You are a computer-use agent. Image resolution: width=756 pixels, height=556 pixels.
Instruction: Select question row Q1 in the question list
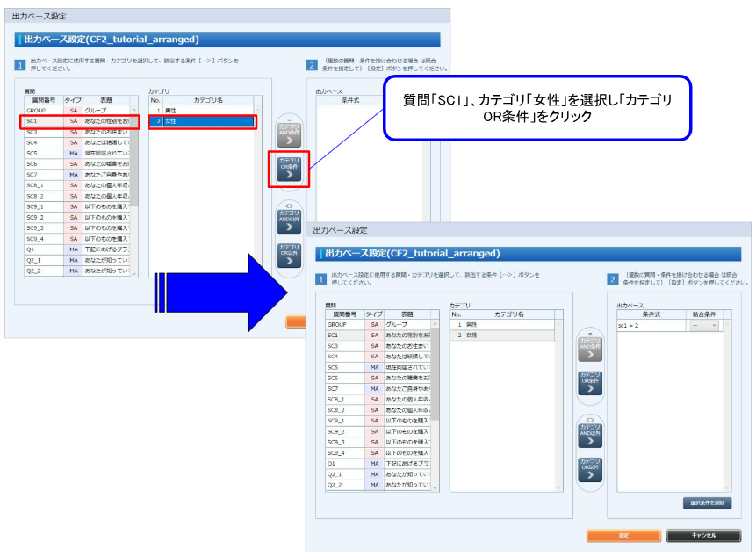pos(342,462)
